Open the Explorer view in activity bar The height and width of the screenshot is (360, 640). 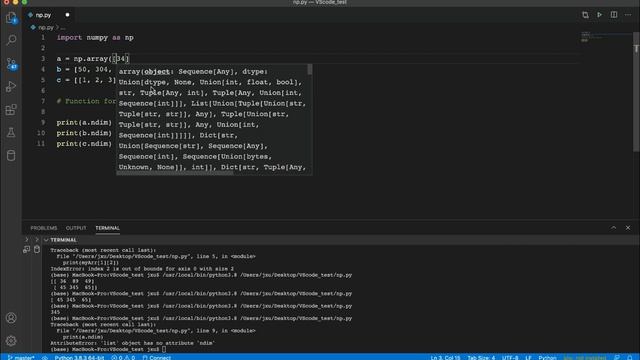11,18
